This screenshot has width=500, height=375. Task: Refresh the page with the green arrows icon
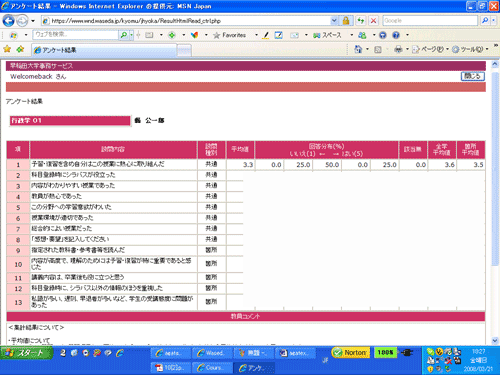[x=361, y=21]
